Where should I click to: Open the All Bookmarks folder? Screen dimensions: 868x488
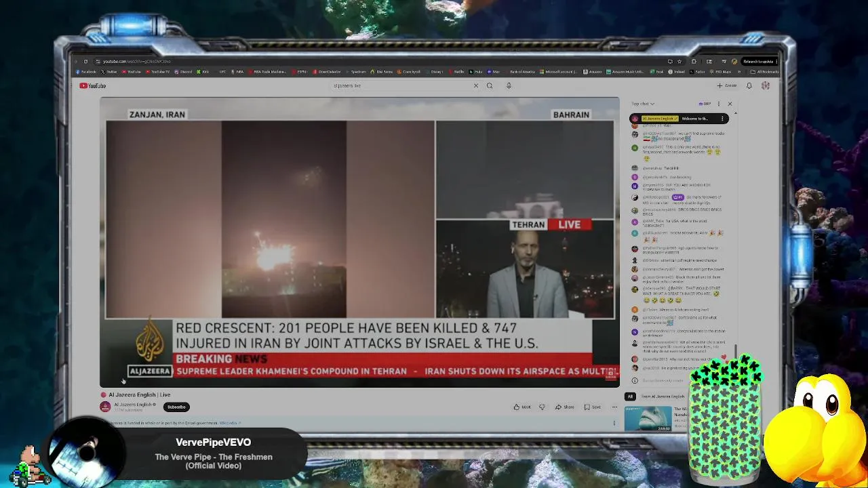pos(765,72)
